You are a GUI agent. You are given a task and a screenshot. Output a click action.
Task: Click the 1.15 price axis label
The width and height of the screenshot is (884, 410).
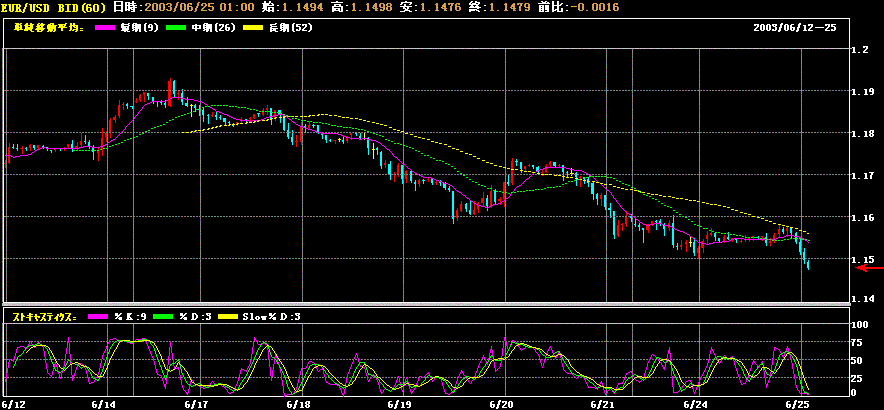click(864, 259)
